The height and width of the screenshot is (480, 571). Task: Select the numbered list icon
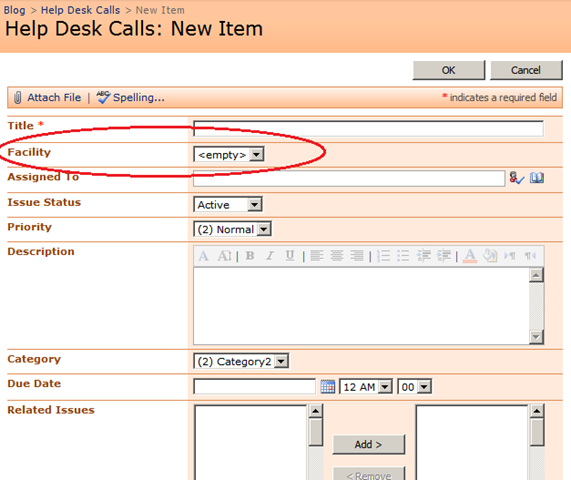[383, 256]
